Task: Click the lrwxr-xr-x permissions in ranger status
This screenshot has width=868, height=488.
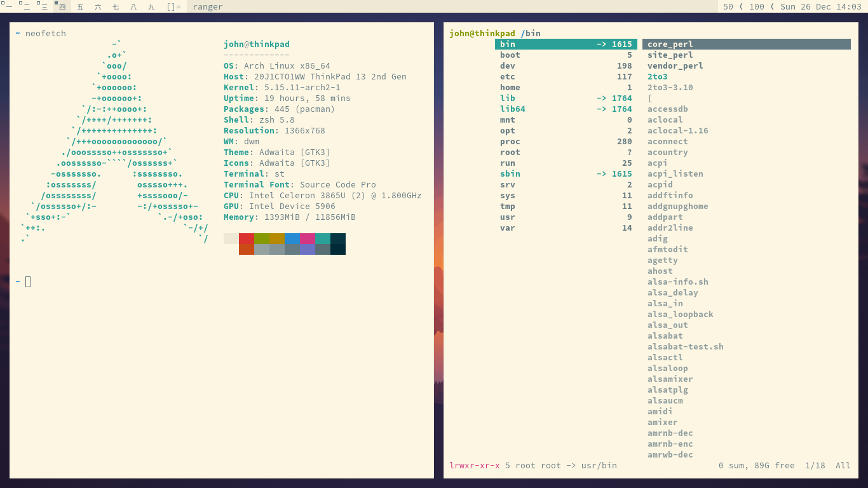Action: (x=475, y=465)
